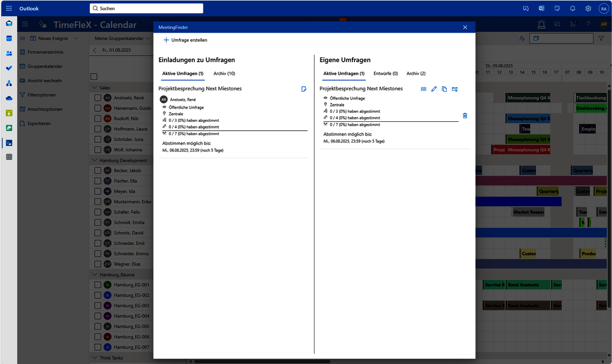Switch to Archiv (10) tab
Screen dimensions: 612x364
[224, 73]
